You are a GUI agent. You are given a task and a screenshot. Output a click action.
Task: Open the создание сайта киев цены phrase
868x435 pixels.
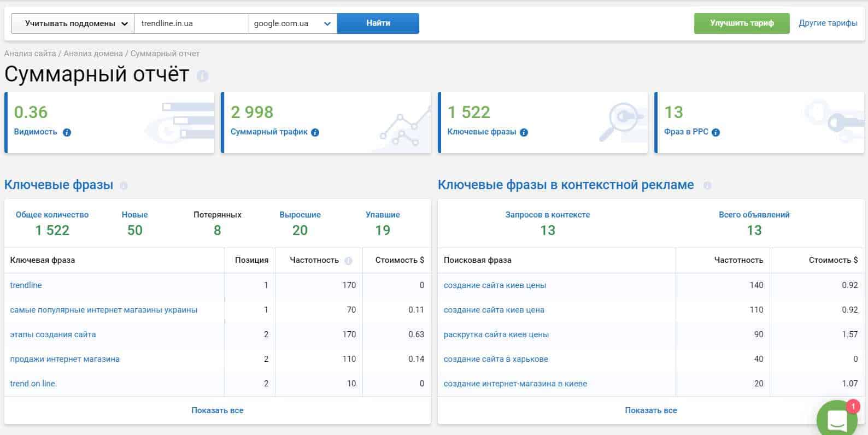(x=495, y=285)
